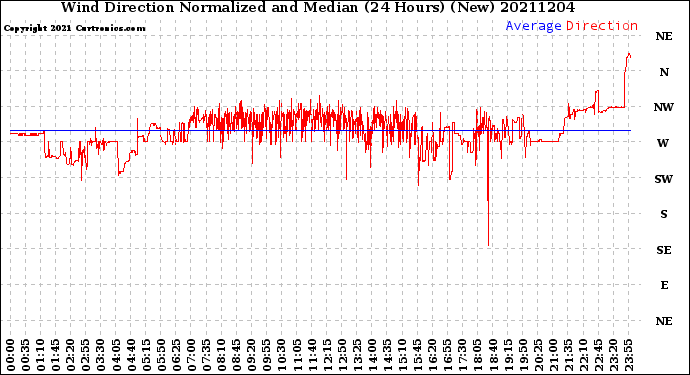Click the 16:55 time axis label
This screenshot has width=690, height=375.
point(447,355)
